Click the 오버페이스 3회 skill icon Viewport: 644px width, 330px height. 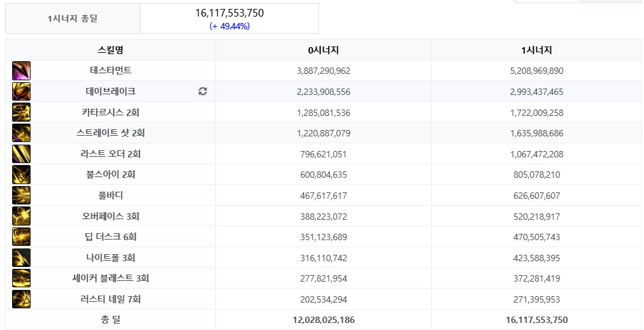(x=21, y=216)
